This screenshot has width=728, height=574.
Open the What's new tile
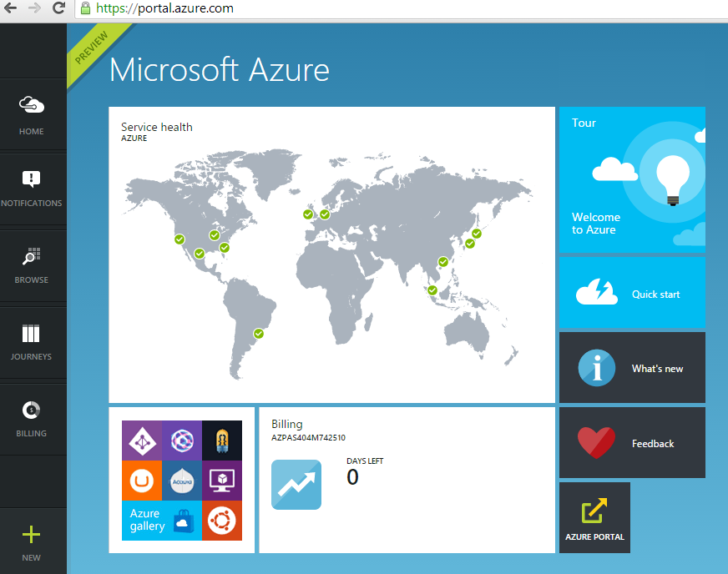632,367
